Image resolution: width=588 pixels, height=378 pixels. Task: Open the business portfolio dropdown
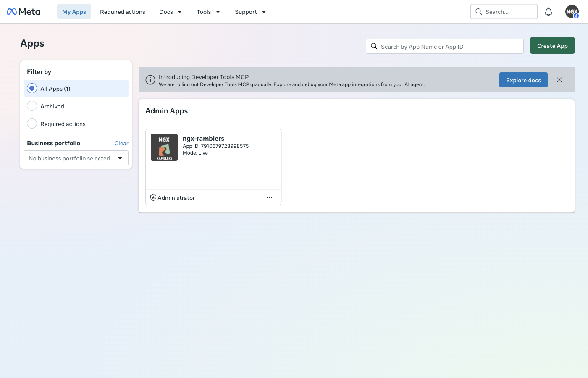pos(76,158)
